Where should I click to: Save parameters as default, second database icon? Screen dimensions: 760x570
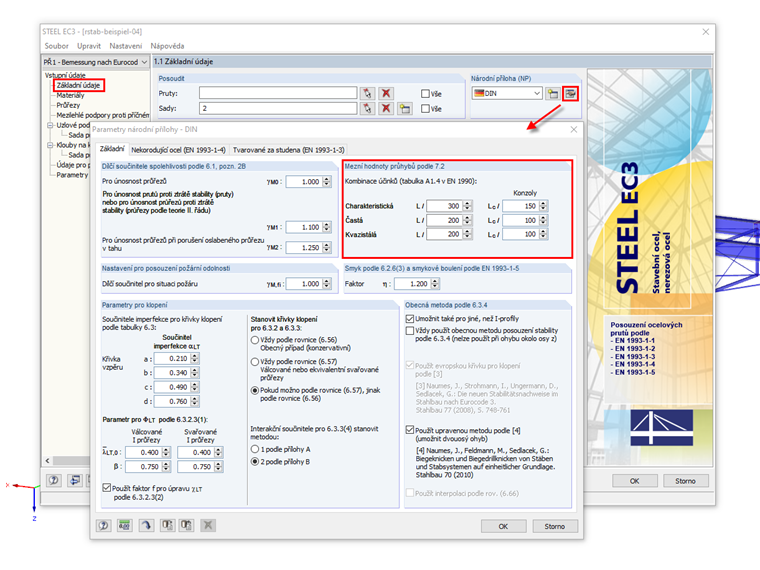tap(186, 525)
